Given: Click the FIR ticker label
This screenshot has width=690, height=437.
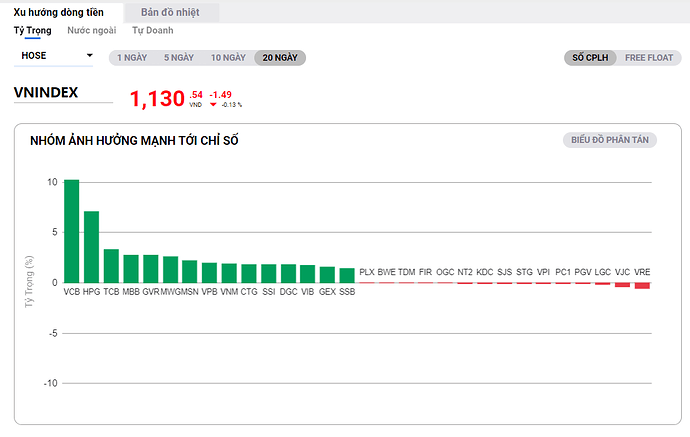Looking at the screenshot, I should (426, 272).
